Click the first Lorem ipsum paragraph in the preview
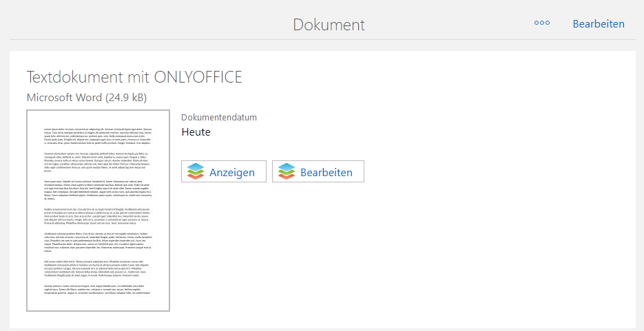The height and width of the screenshot is (331, 644). (98, 136)
